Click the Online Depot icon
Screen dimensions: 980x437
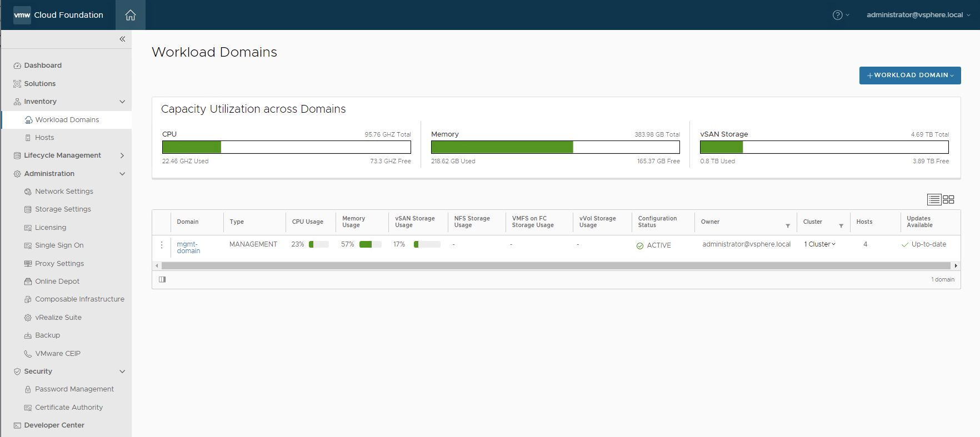[28, 282]
